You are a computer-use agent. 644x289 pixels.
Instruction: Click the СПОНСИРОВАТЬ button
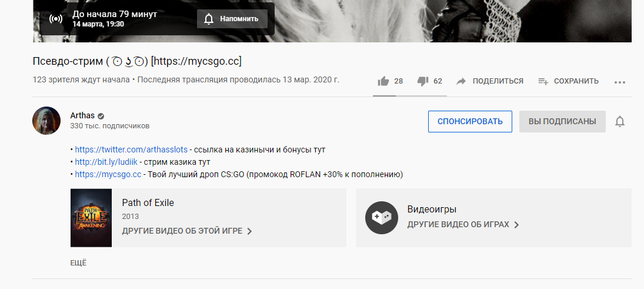(x=470, y=121)
